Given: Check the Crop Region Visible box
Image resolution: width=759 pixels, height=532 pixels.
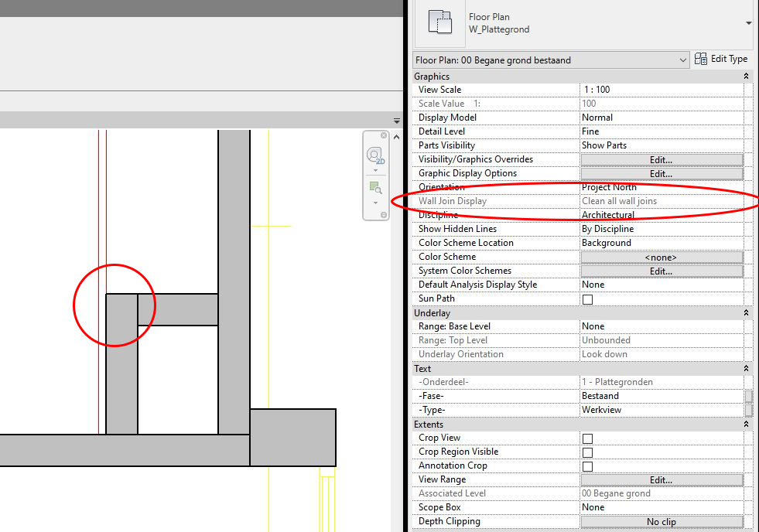Looking at the screenshot, I should coord(587,451).
